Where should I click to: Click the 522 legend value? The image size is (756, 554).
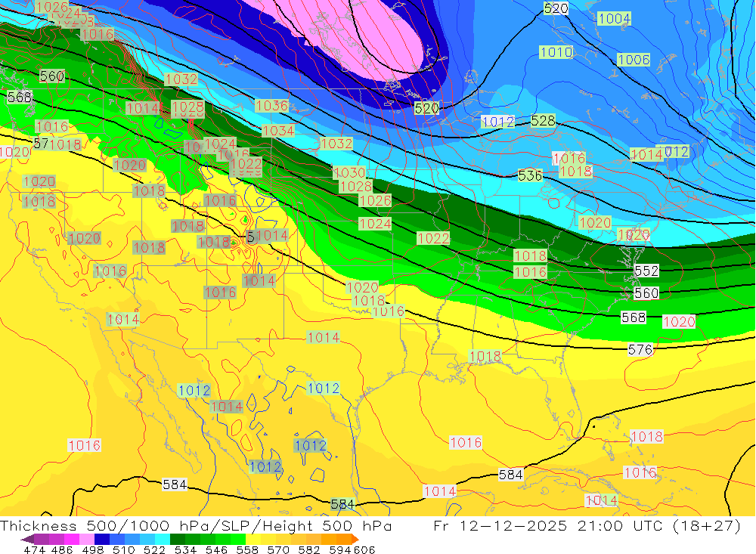tap(154, 549)
